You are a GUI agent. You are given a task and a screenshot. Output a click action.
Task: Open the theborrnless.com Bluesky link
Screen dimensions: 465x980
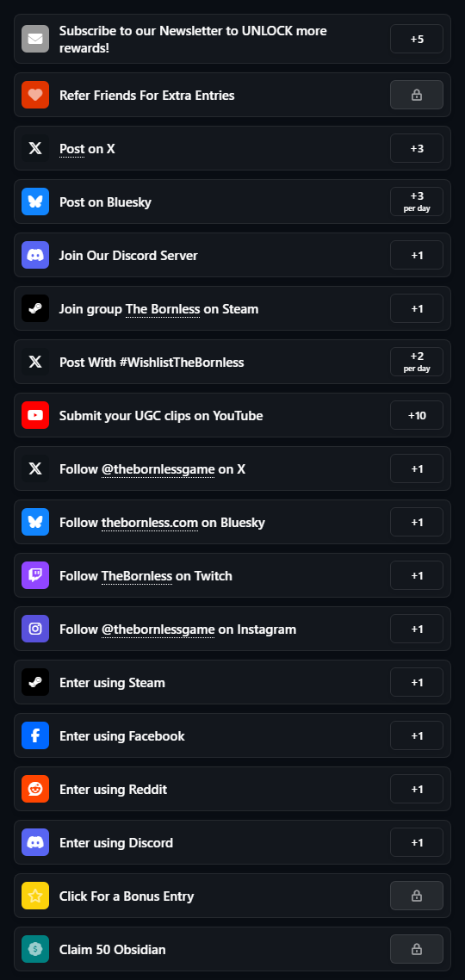(150, 522)
